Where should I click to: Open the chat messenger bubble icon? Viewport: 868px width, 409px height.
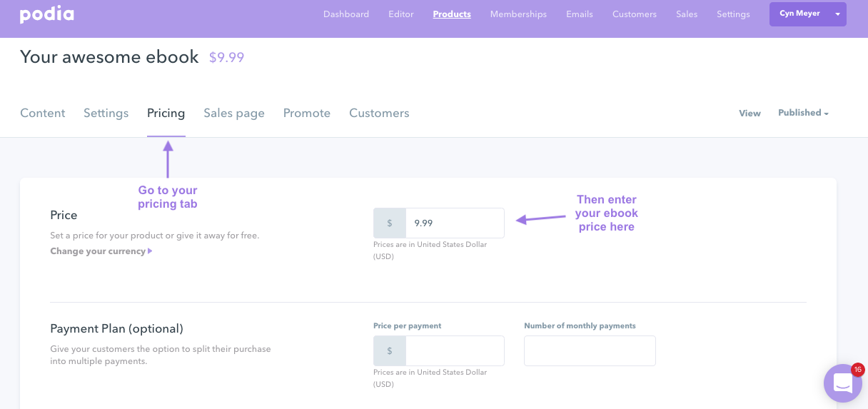click(842, 383)
